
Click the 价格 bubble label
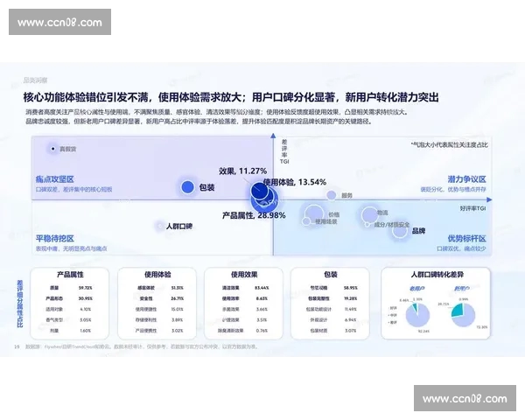coord(334,214)
